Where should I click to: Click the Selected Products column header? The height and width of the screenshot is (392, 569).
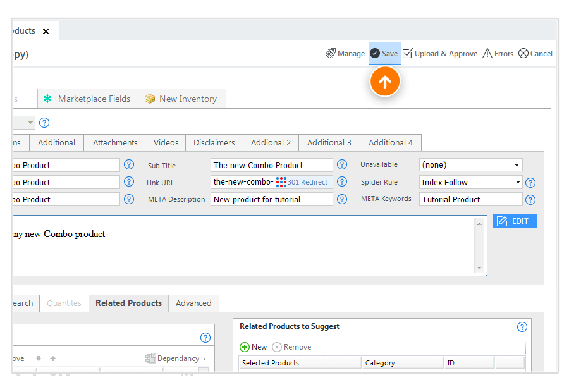tap(300, 363)
